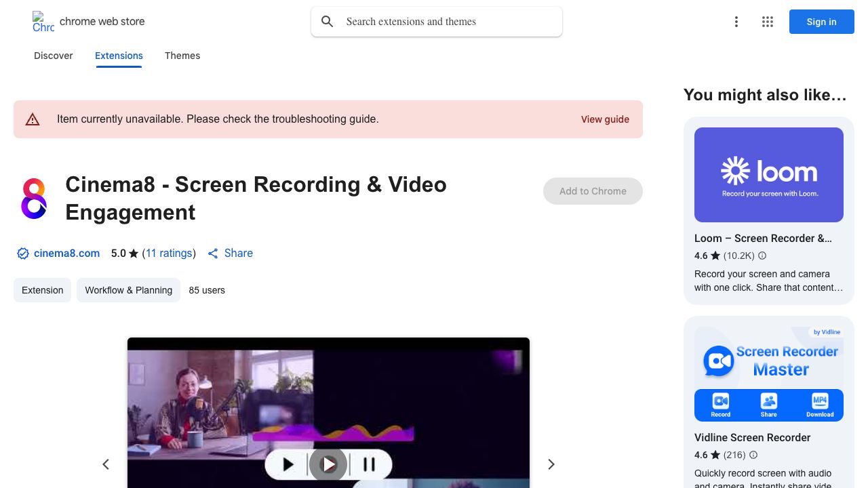Click the Chrome Web Store logo
Image resolution: width=868 pixels, height=488 pixels.
(43, 22)
